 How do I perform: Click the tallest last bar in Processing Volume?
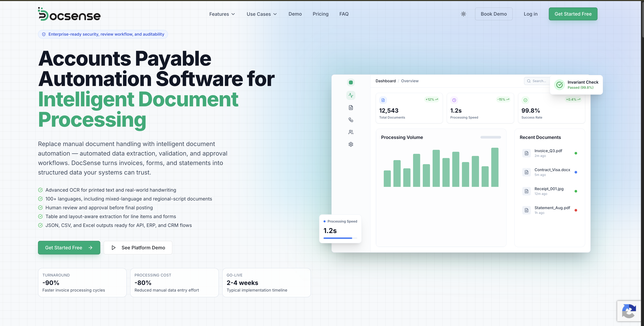click(495, 167)
